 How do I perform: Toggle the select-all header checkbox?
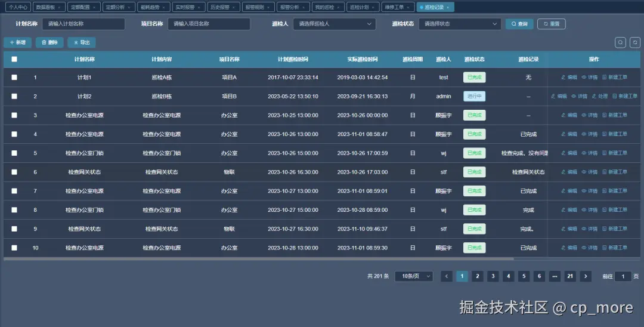point(14,59)
